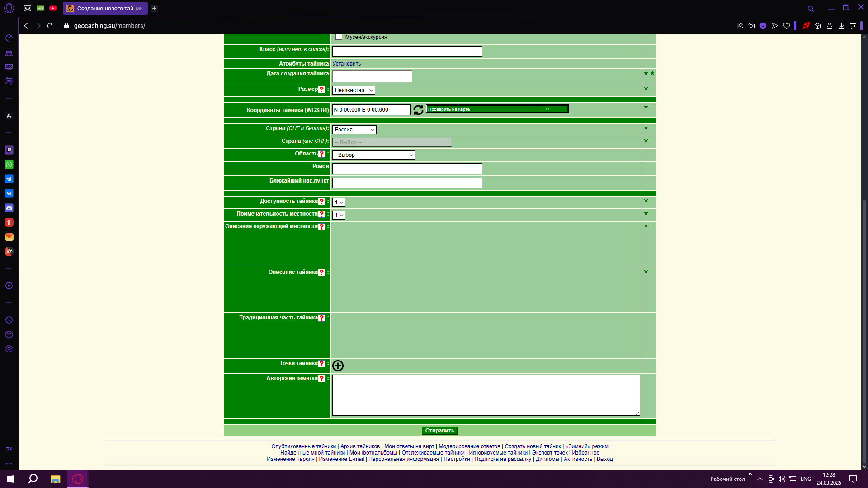The height and width of the screenshot is (488, 868).
Task: Click the plus icon to add cache point
Action: point(338,366)
